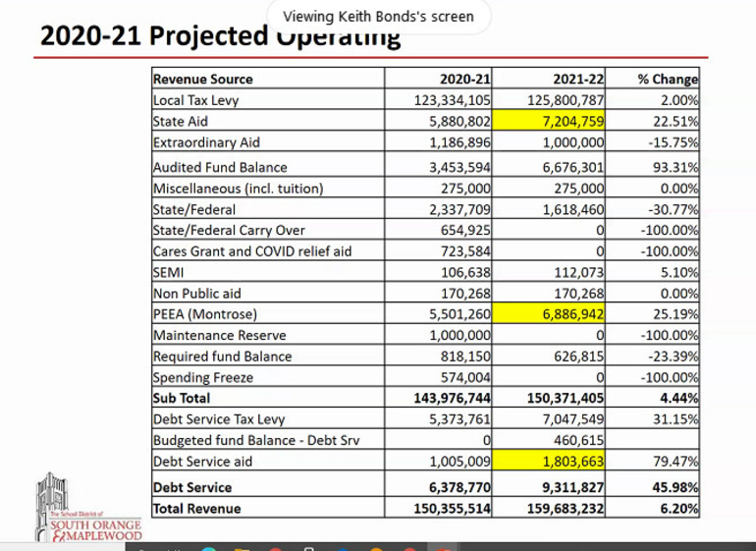This screenshot has width=756, height=551.
Task: Click the Viewing Keith Bonds's screen banner
Action: (378, 17)
